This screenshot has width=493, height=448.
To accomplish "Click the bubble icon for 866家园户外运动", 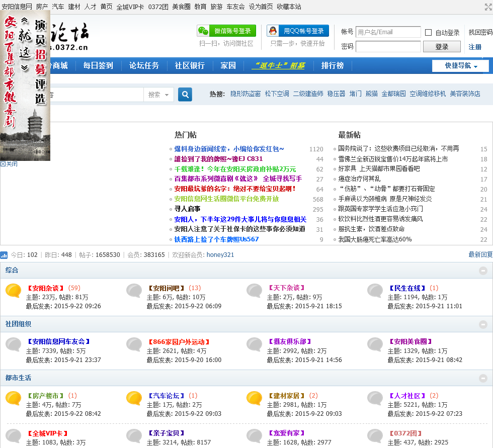I will 134,344.
